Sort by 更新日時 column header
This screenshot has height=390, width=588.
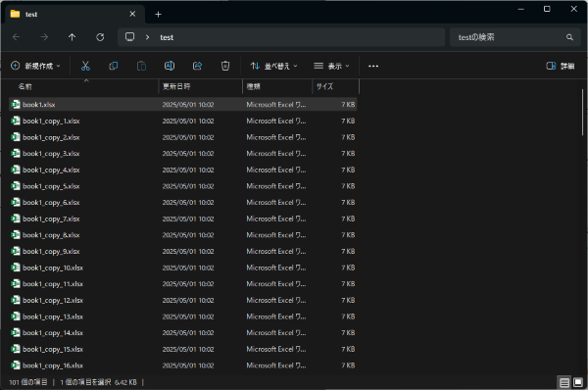[x=201, y=86]
